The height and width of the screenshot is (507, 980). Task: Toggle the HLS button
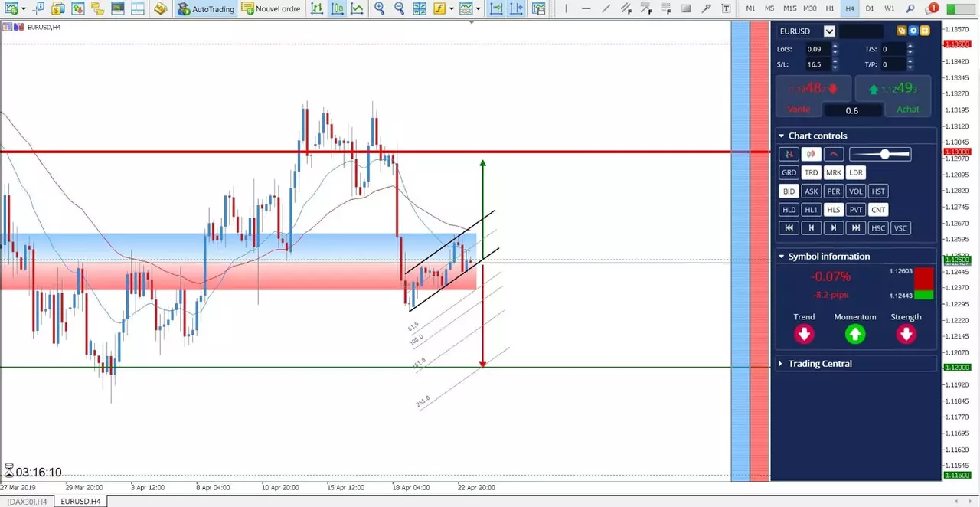(x=834, y=210)
